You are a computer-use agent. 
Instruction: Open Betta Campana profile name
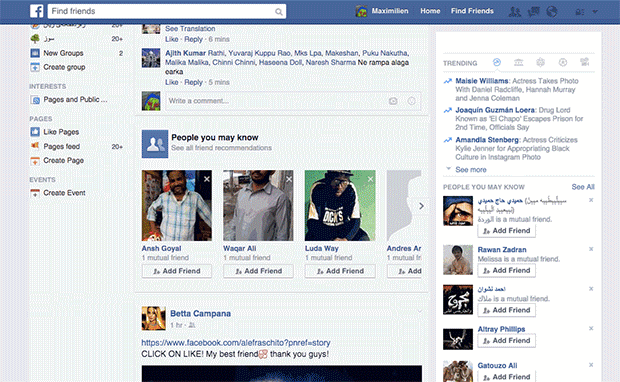click(x=200, y=314)
